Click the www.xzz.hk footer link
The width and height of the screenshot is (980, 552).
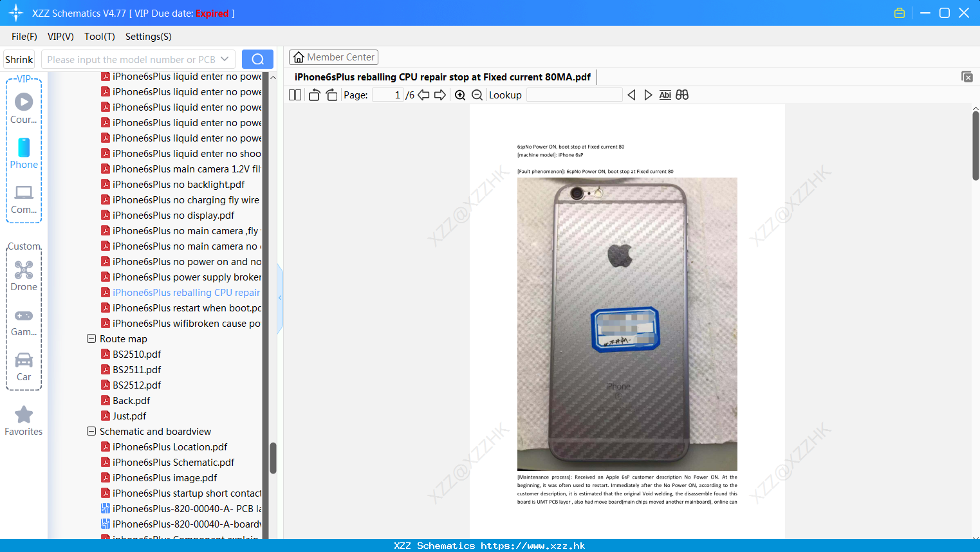533,546
